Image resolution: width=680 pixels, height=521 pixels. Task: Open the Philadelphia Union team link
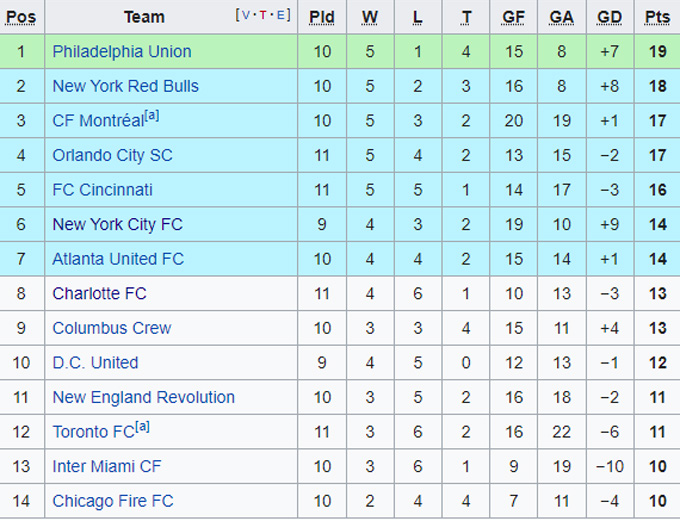(x=122, y=52)
